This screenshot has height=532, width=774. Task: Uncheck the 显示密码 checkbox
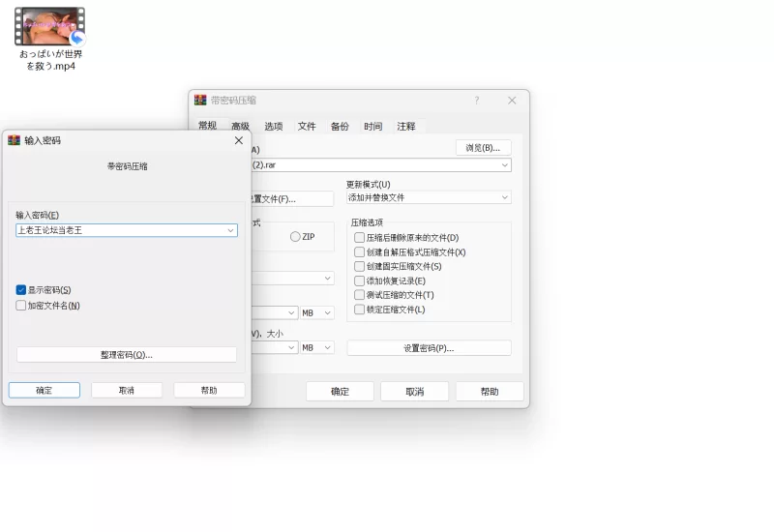(x=21, y=290)
